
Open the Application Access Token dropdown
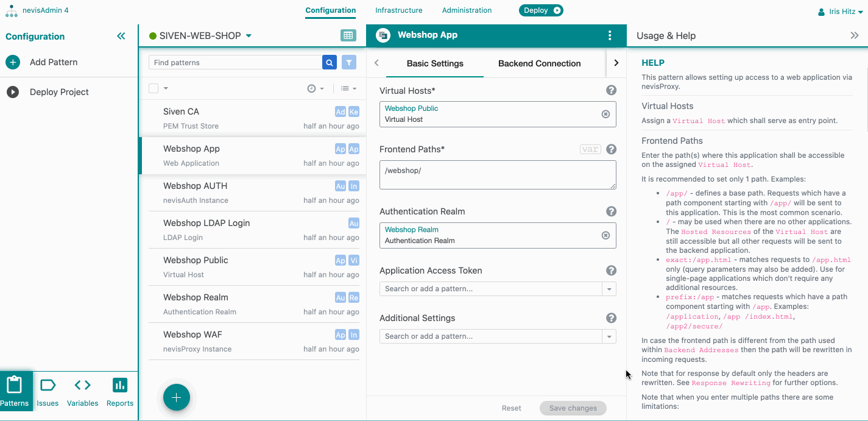click(609, 289)
